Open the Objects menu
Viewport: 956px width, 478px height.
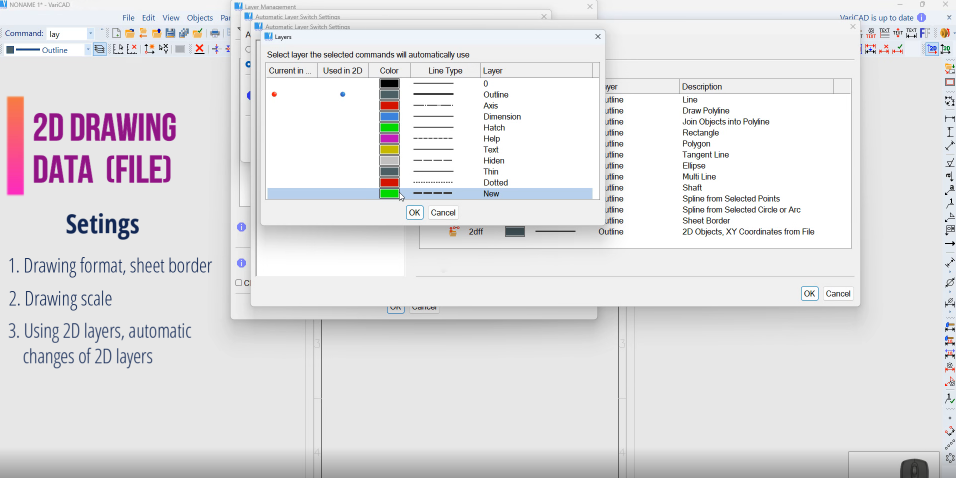200,18
